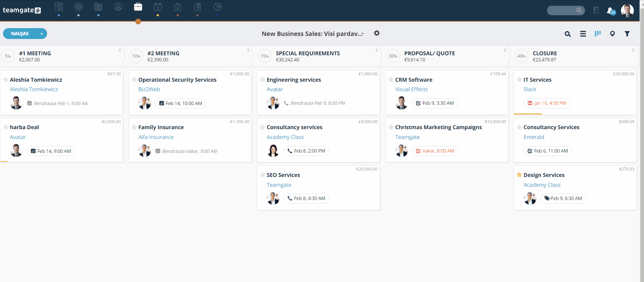This screenshot has width=644, height=282.
Task: Star the IT Services deal
Action: (519, 80)
